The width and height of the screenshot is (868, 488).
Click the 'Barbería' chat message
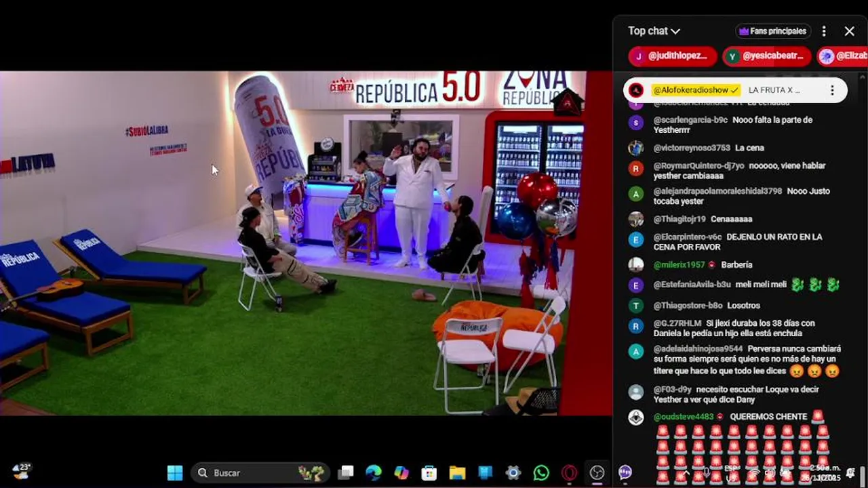736,265
